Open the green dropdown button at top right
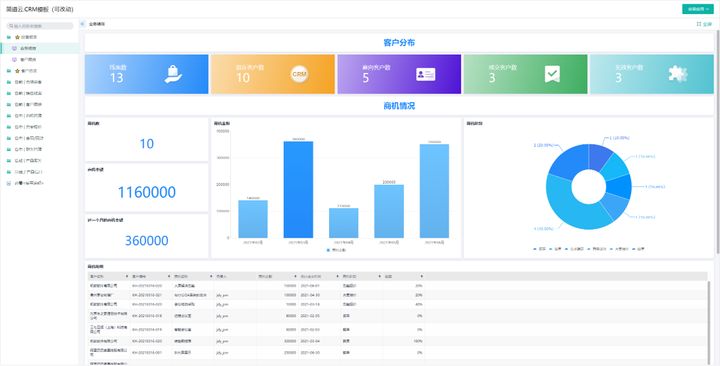Image resolution: width=720 pixels, height=366 pixels. [x=698, y=9]
